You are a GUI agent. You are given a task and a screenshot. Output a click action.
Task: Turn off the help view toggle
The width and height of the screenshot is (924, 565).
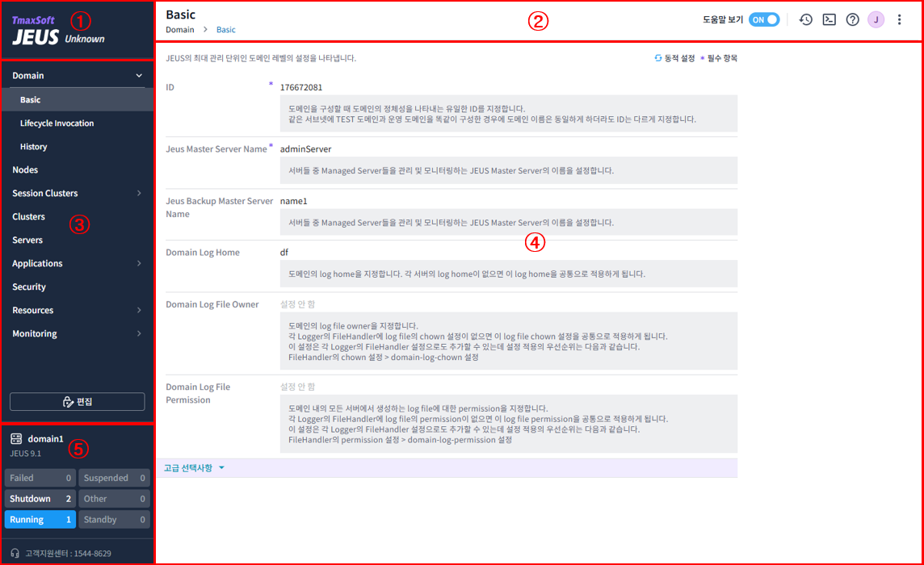tap(763, 20)
